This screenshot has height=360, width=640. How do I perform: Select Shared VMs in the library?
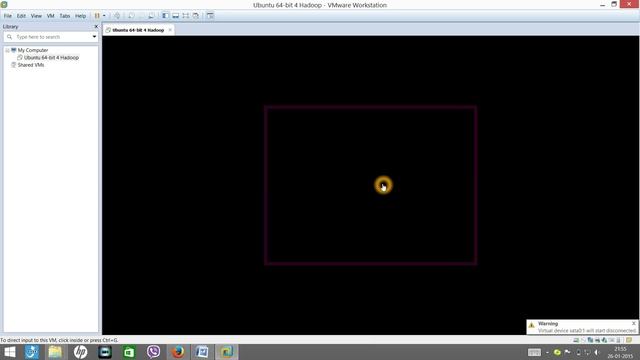tap(31, 65)
